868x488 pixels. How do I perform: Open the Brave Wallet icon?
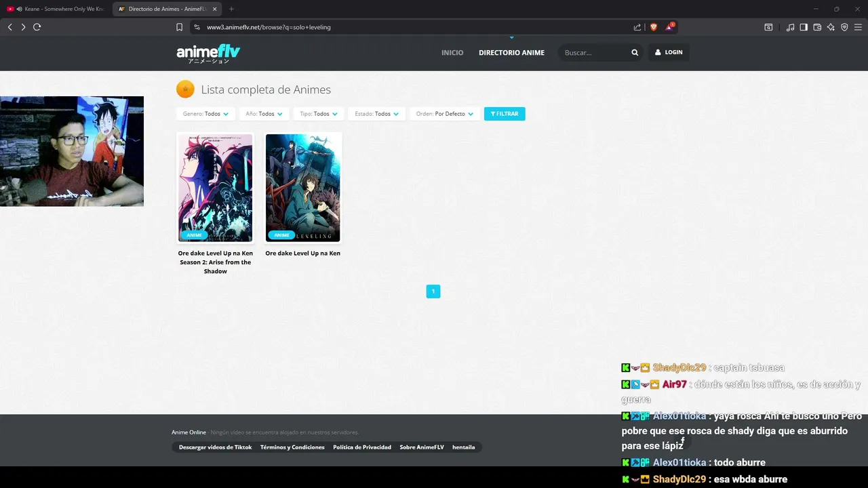click(817, 27)
